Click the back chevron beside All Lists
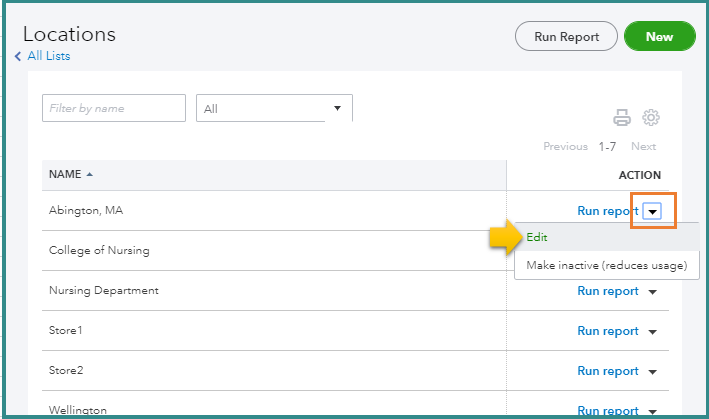This screenshot has height=419, width=709. [18, 57]
